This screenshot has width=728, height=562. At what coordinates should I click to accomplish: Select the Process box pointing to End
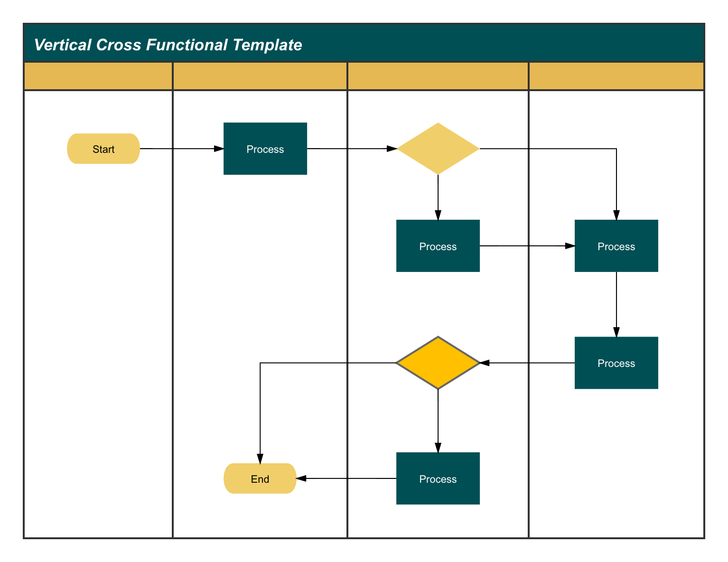pyautogui.click(x=438, y=478)
